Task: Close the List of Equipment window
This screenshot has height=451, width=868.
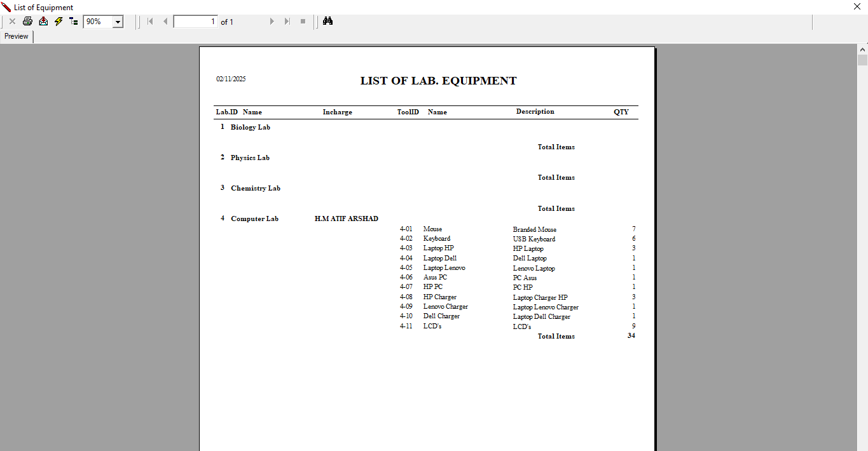Action: pyautogui.click(x=857, y=7)
